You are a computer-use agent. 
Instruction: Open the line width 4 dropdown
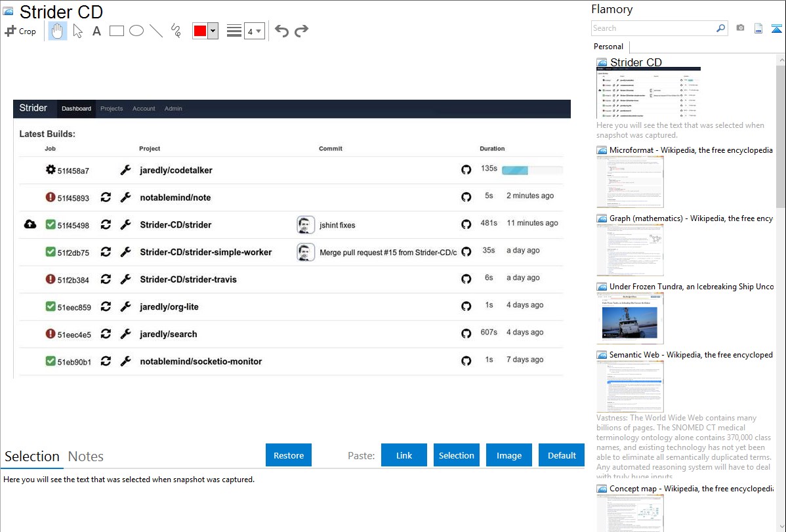click(254, 31)
